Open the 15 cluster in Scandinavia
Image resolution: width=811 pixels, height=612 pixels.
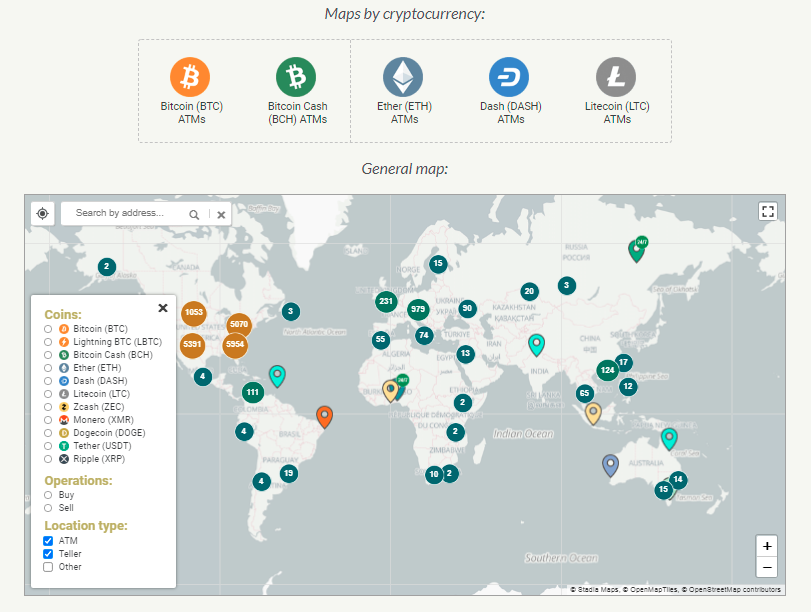pos(438,264)
